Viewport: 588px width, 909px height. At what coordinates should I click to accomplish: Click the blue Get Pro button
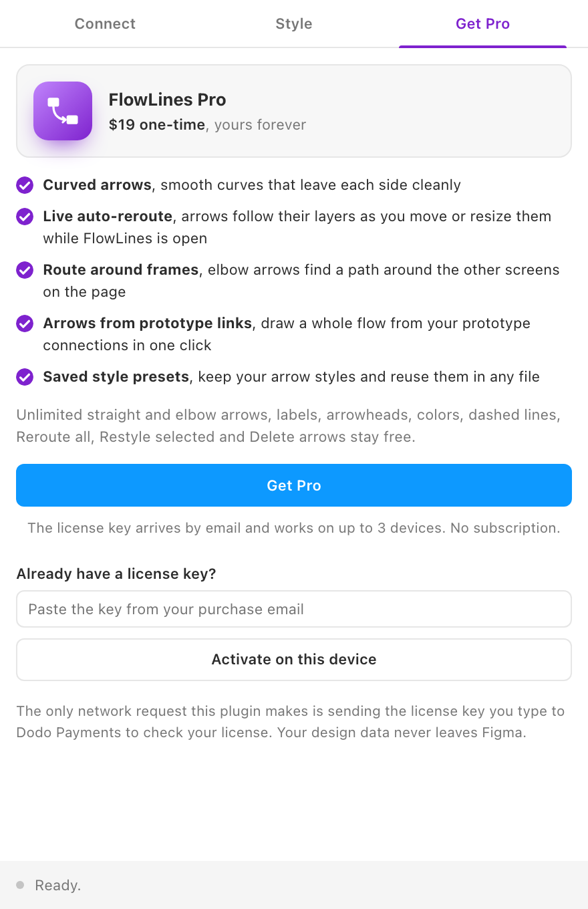tap(294, 485)
